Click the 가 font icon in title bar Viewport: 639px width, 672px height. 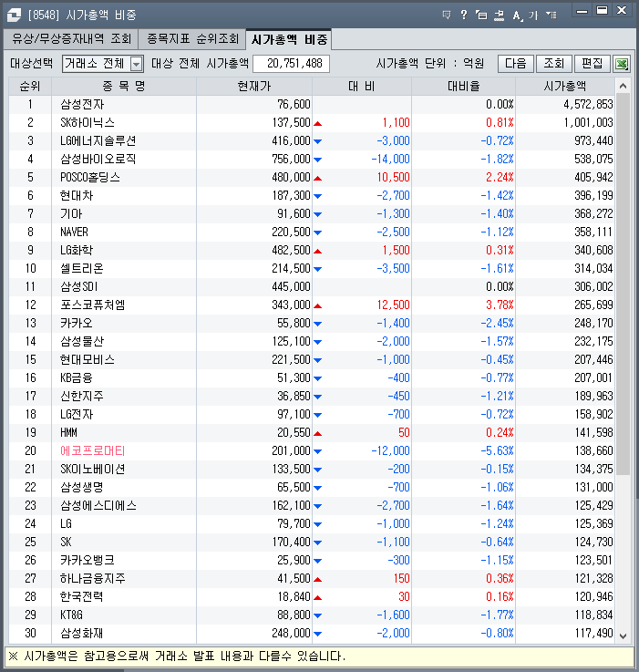[x=533, y=16]
